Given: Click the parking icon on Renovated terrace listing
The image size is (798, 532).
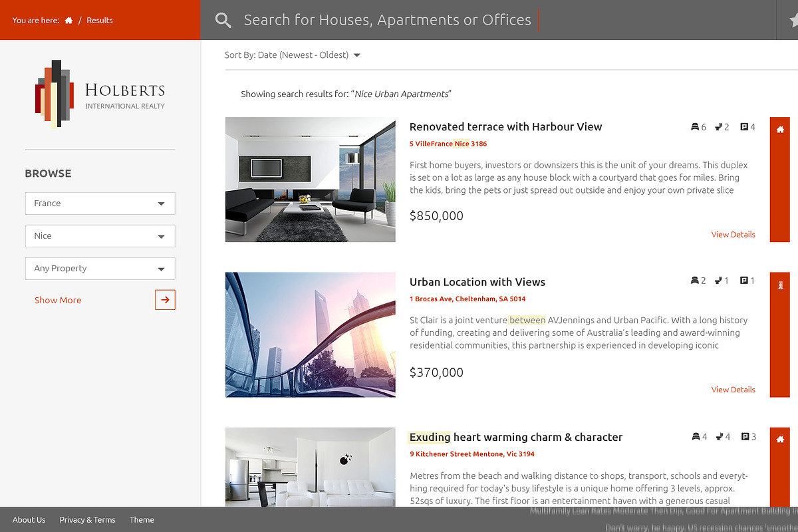Looking at the screenshot, I should coord(744,127).
